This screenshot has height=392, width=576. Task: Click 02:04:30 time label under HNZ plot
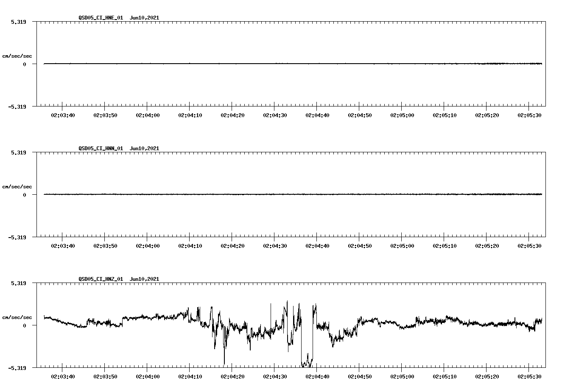point(275,377)
